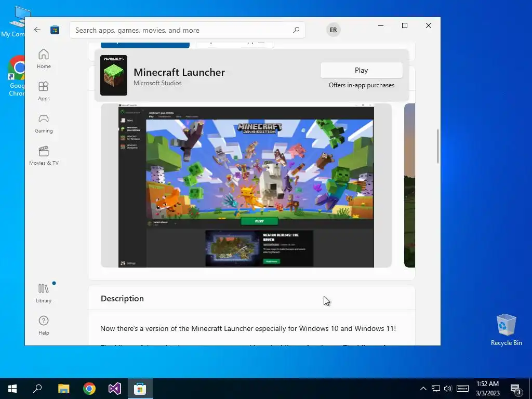532x399 pixels.
Task: Open Apps section in the sidebar
Action: coord(44,91)
